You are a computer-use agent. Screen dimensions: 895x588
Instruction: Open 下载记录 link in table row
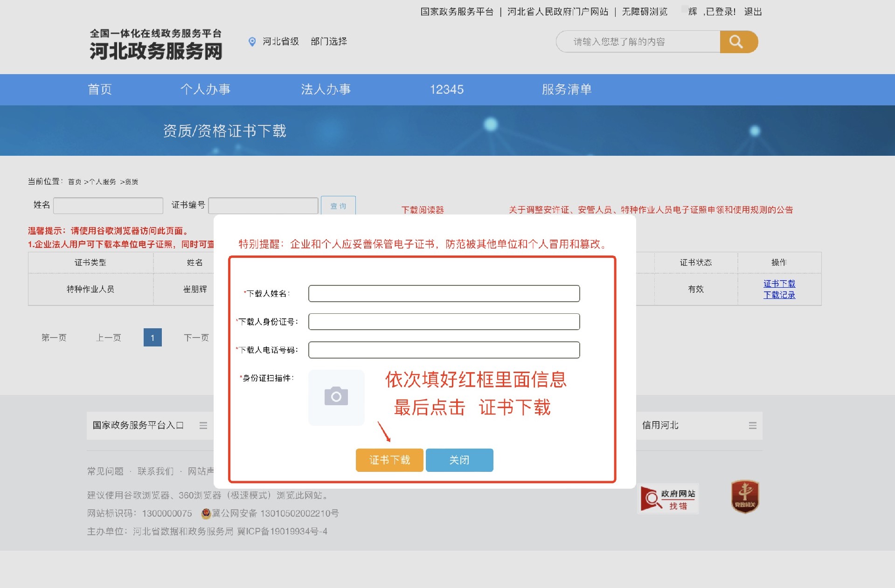pyautogui.click(x=779, y=295)
